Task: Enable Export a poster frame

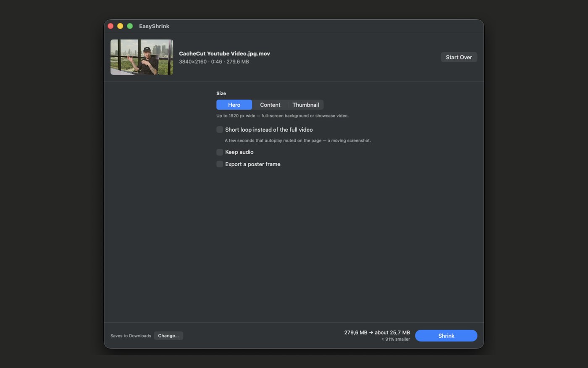Action: [220, 164]
